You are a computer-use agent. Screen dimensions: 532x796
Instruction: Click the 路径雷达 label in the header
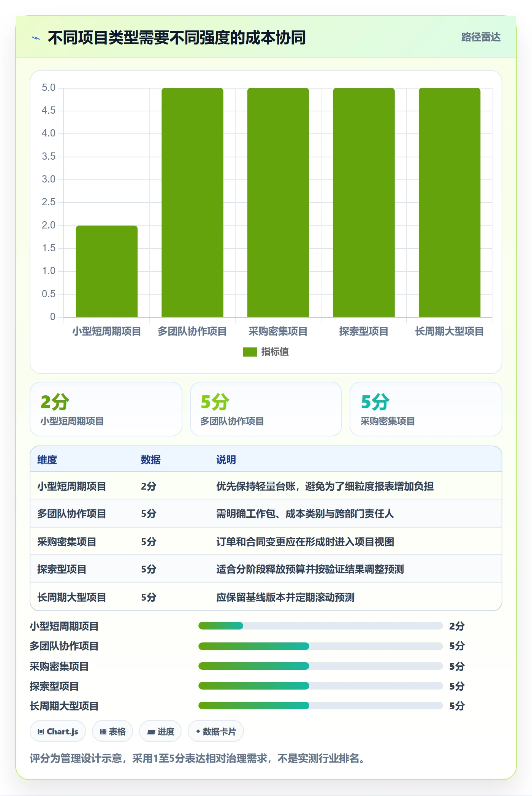pos(481,37)
